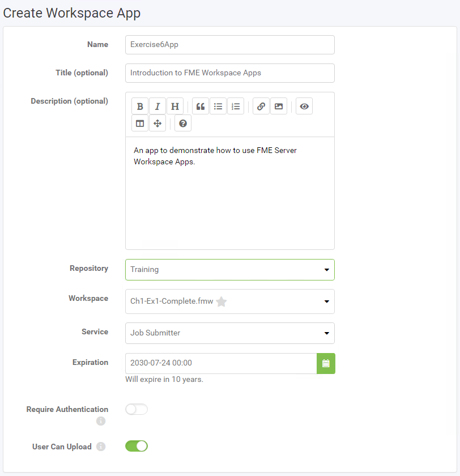The image size is (460, 476).
Task: Click the User Can Upload label
Action: 62,447
